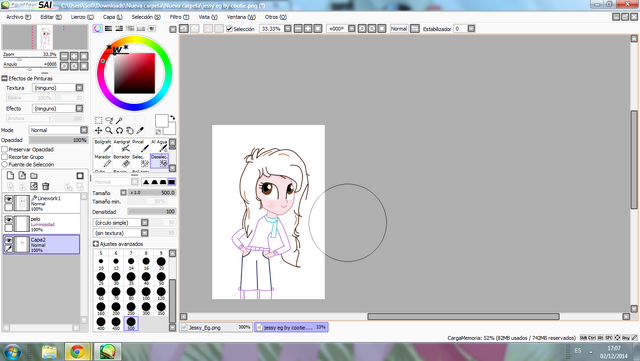Image resolution: width=640 pixels, height=361 pixels.
Task: Open the zoom percentage dropdown in toolbar
Action: pyautogui.click(x=288, y=29)
